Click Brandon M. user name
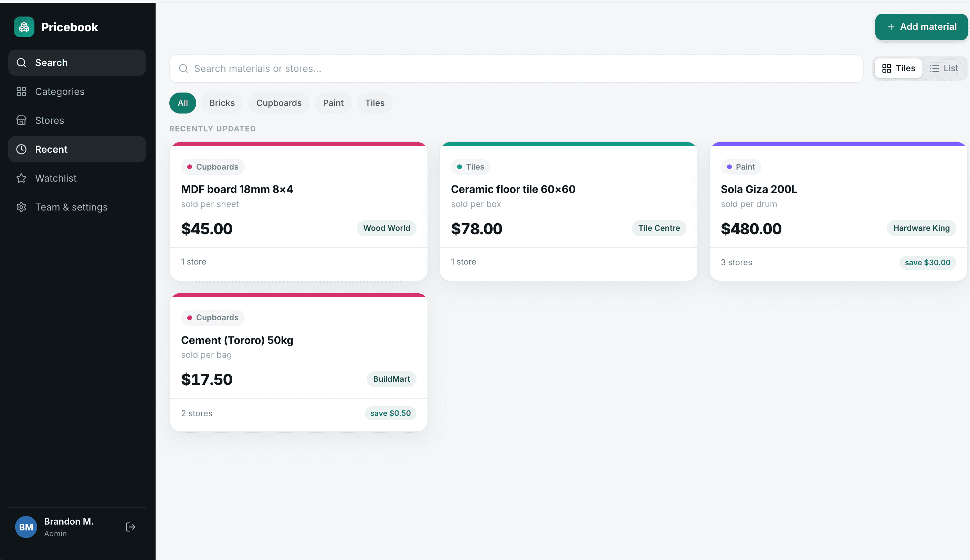The height and width of the screenshot is (560, 970). [x=69, y=521]
